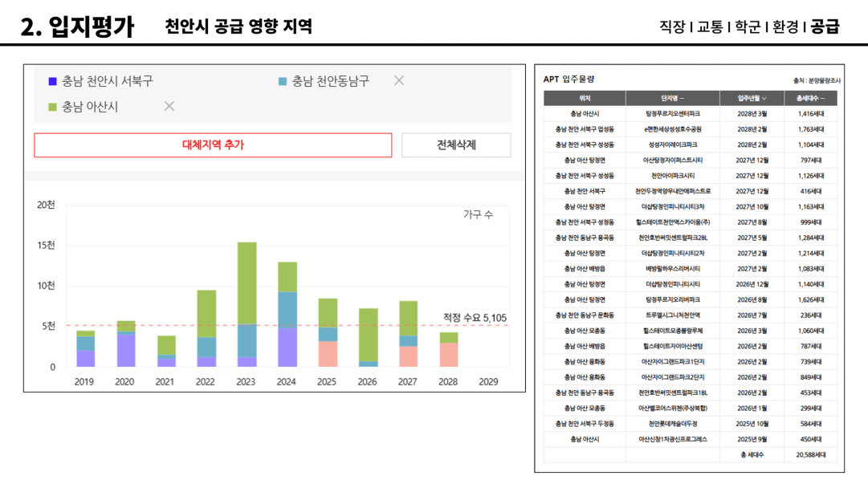Select the 공급 tab

tap(825, 26)
